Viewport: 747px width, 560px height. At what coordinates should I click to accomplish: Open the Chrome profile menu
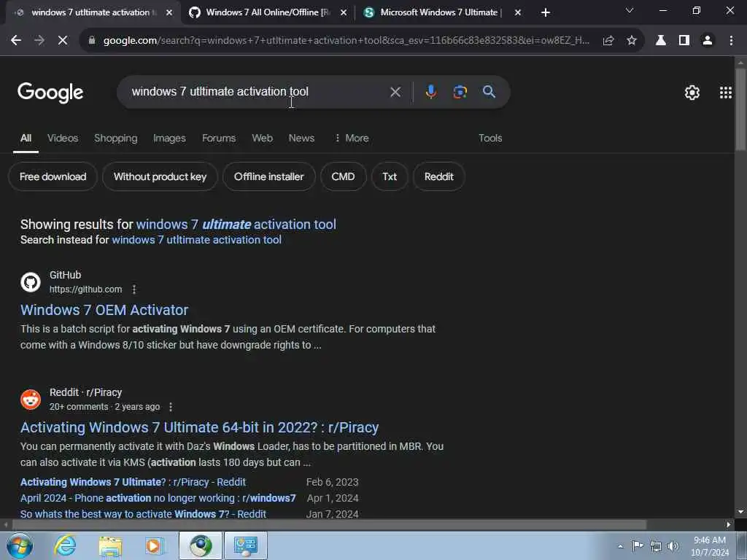click(708, 41)
